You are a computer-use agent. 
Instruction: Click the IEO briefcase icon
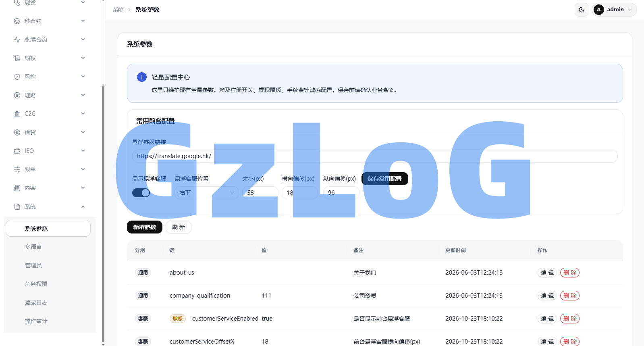point(17,151)
